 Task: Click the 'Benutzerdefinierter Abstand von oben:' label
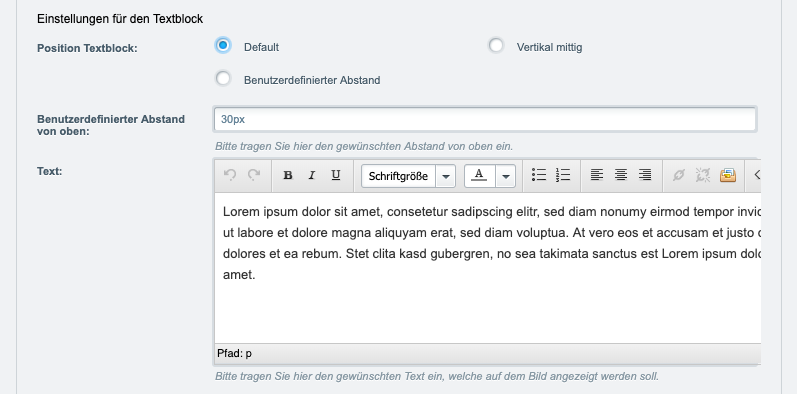pos(111,125)
